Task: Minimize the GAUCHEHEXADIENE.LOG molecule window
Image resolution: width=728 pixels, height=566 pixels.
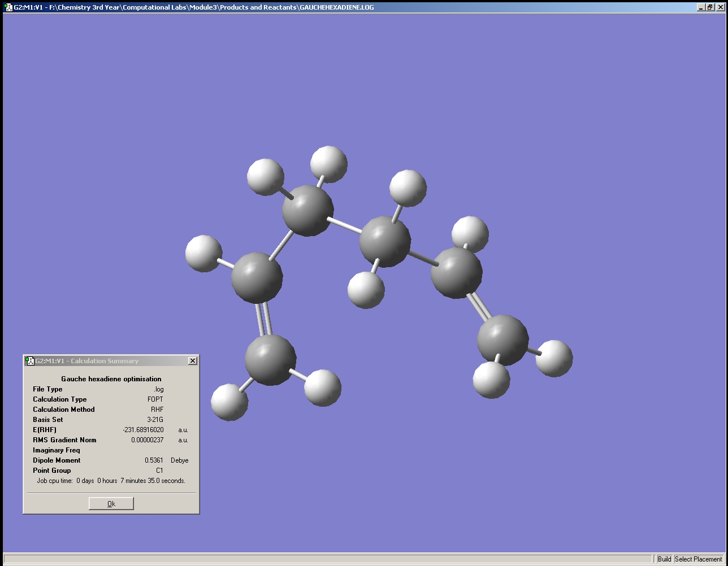Action: coord(701,7)
